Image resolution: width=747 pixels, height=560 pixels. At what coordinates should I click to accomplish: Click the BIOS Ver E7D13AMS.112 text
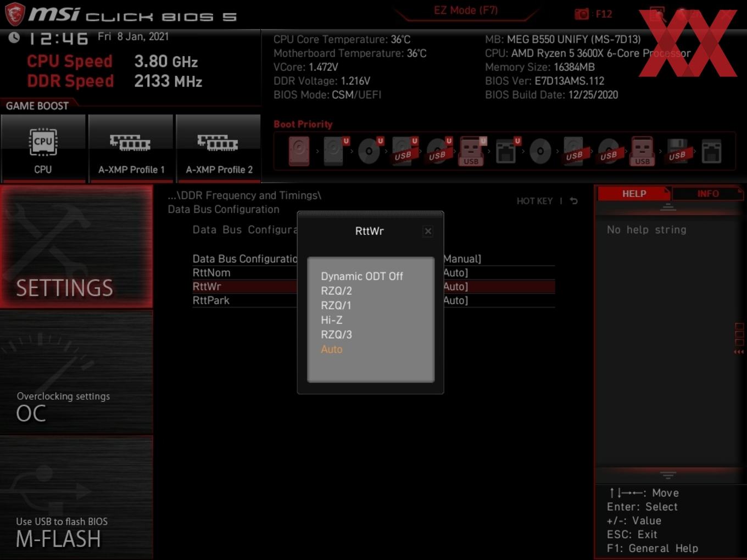[x=544, y=81]
